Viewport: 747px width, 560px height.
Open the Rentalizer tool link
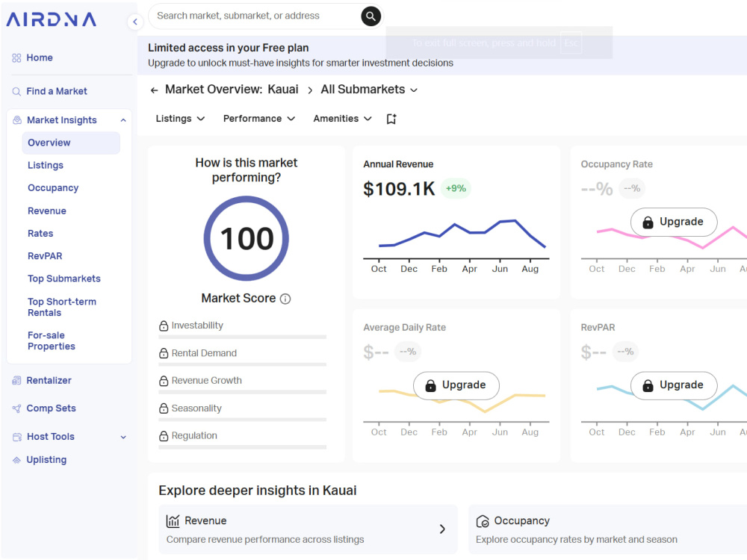49,381
